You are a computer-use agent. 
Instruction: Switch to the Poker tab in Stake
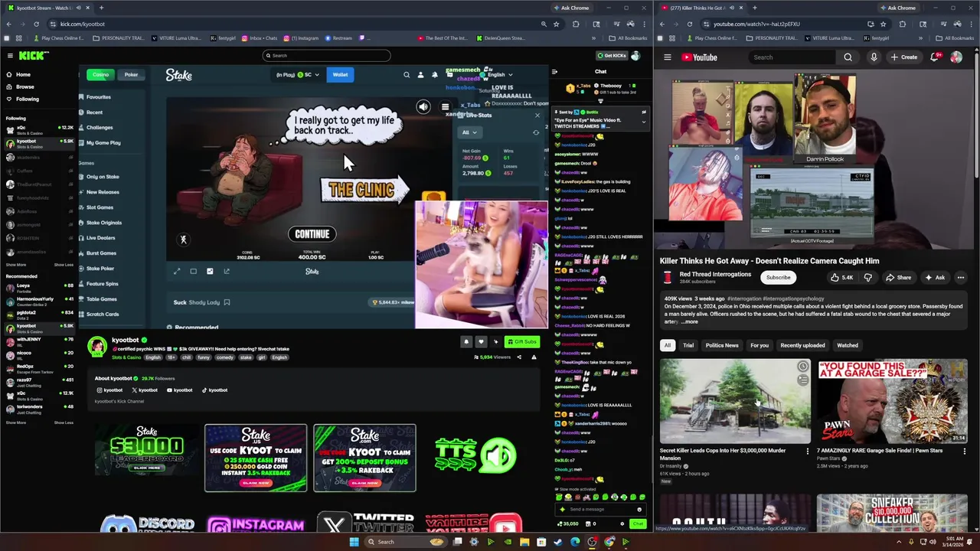pos(131,74)
